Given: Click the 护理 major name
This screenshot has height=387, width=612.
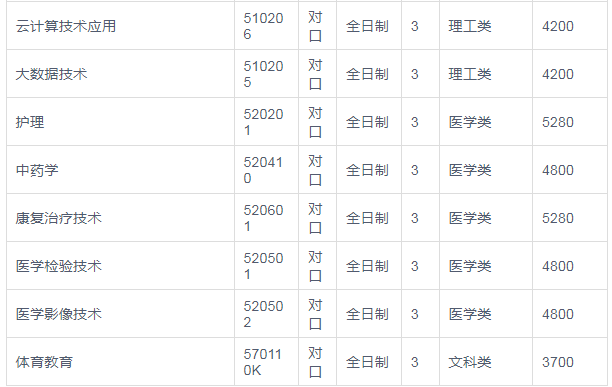Looking at the screenshot, I should (30, 122).
